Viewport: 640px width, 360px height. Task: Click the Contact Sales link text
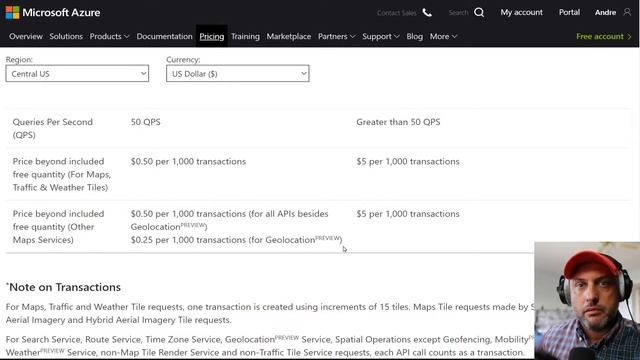tap(396, 13)
